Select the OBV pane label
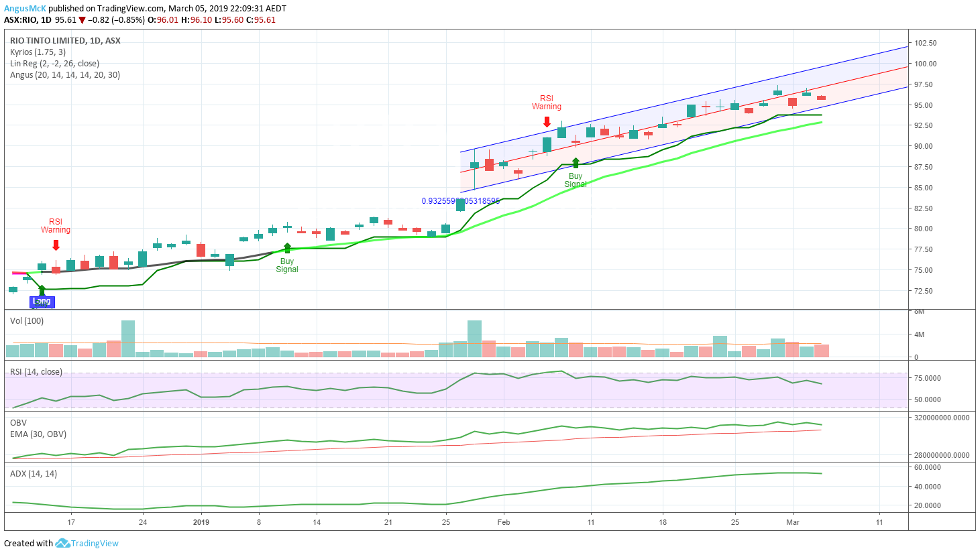Image resolution: width=980 pixels, height=555 pixels. (x=18, y=423)
